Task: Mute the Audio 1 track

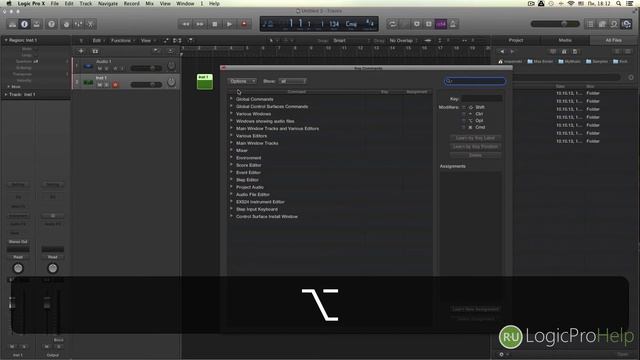Action: pyautogui.click(x=100, y=68)
